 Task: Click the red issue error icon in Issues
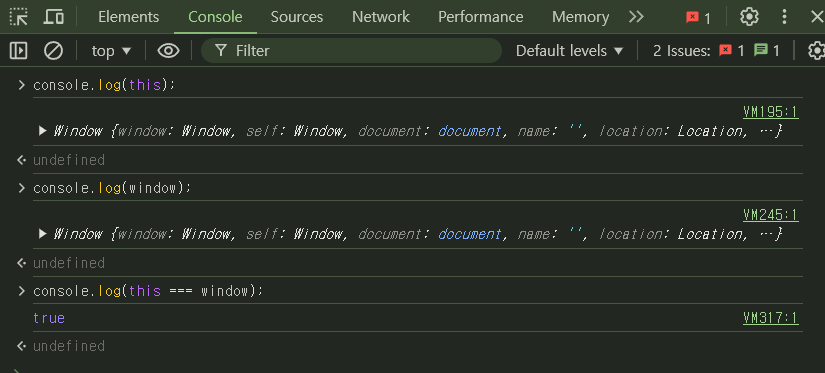[x=726, y=50]
